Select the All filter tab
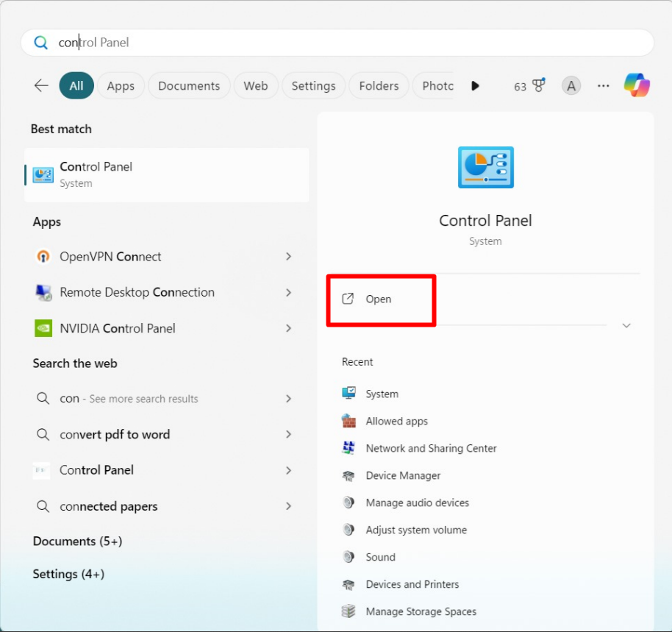Screen dimensions: 672x632 pyautogui.click(x=76, y=86)
